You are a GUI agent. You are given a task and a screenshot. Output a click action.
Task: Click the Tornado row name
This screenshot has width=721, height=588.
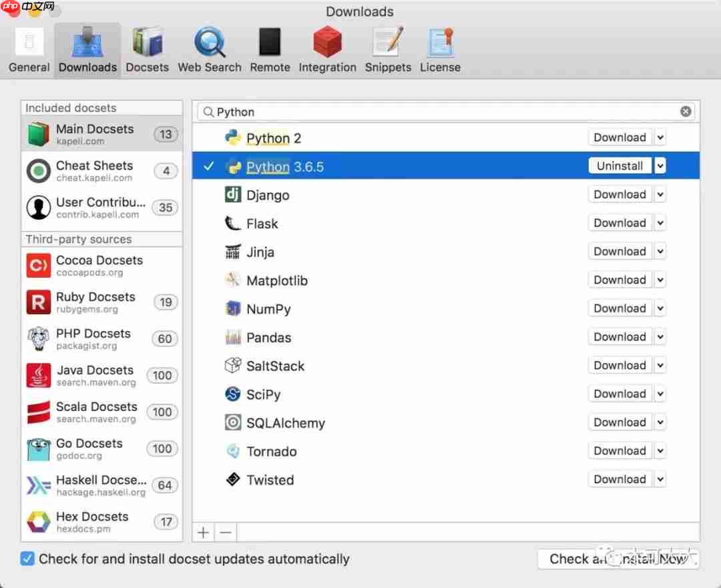click(271, 451)
